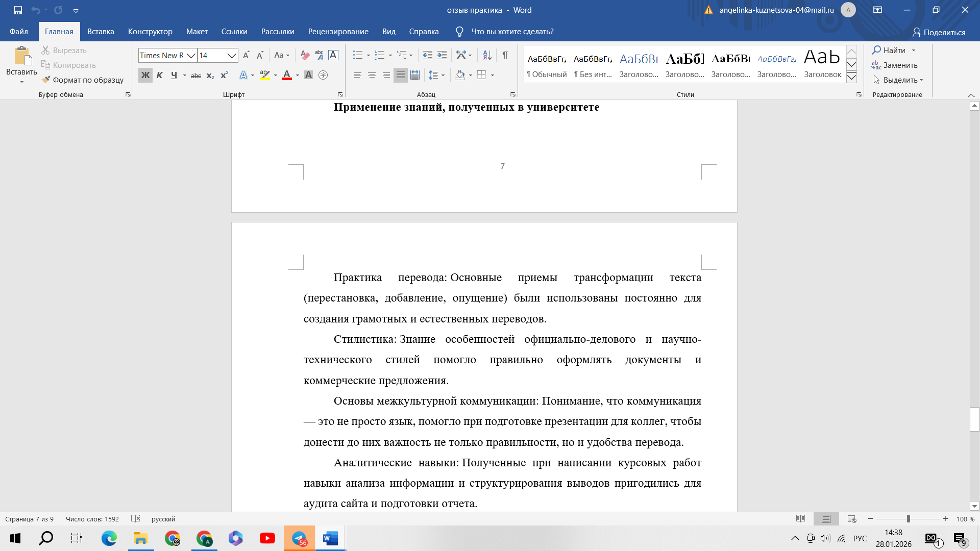
Task: Click the Grow Font size icon
Action: pyautogui.click(x=246, y=55)
